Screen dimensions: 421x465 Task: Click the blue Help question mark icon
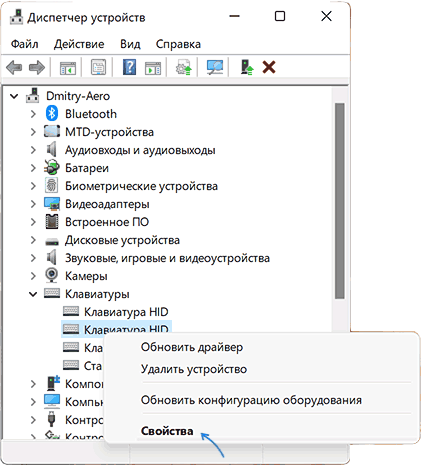[129, 68]
